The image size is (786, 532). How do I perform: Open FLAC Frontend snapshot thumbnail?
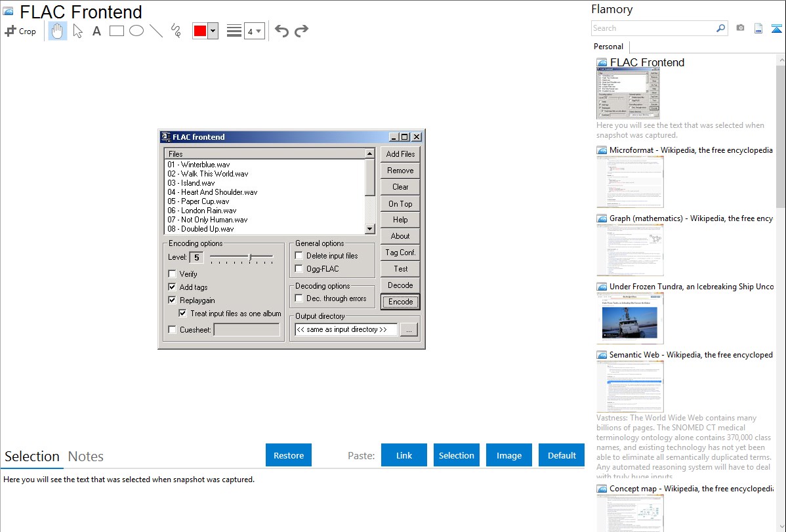tap(628, 93)
